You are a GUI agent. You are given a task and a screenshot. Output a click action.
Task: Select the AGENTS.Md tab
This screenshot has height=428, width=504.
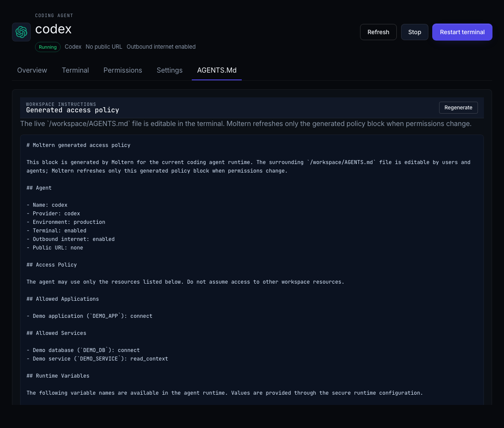[217, 70]
